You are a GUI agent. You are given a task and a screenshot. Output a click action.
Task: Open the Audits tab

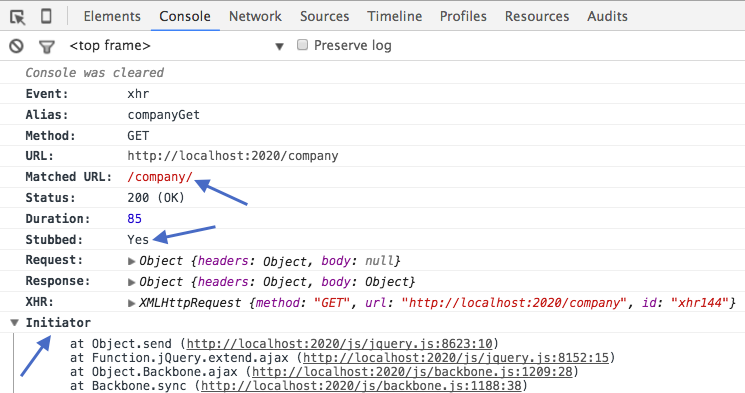click(607, 16)
